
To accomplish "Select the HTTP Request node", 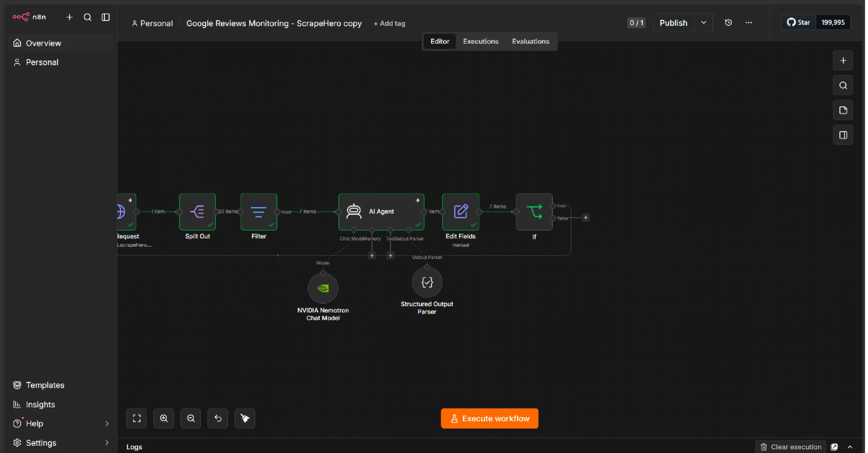I will (x=126, y=212).
